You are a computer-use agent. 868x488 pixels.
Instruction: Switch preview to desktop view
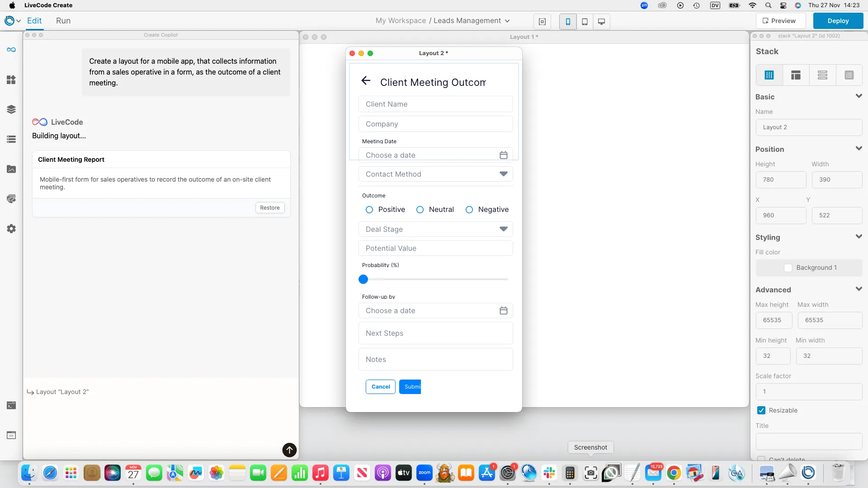601,21
